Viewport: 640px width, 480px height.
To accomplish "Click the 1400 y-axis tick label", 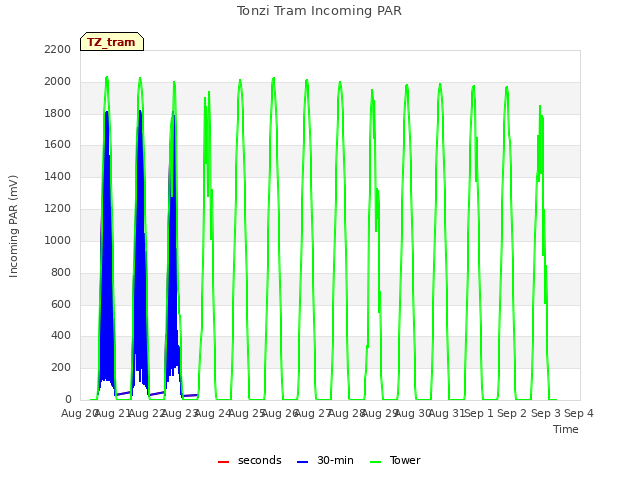I will tap(58, 176).
